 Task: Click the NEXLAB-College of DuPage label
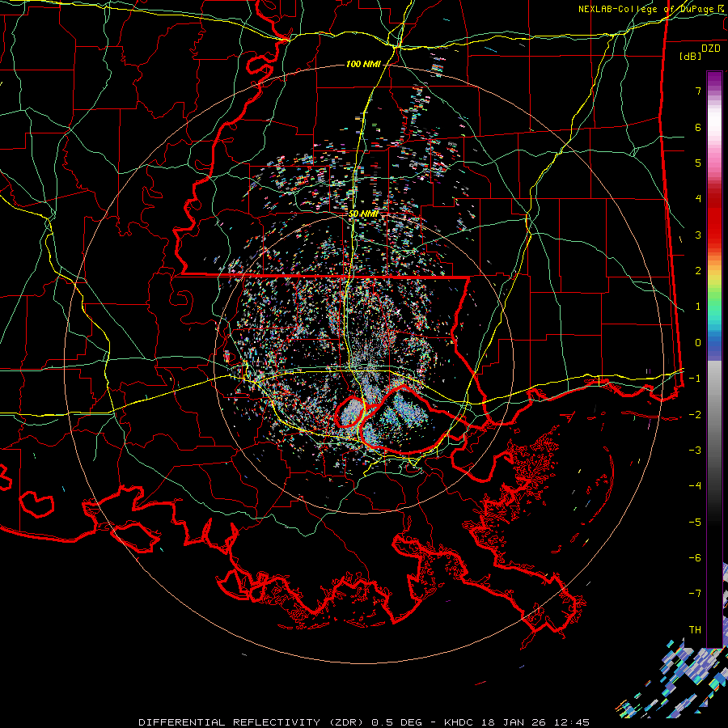click(x=646, y=9)
